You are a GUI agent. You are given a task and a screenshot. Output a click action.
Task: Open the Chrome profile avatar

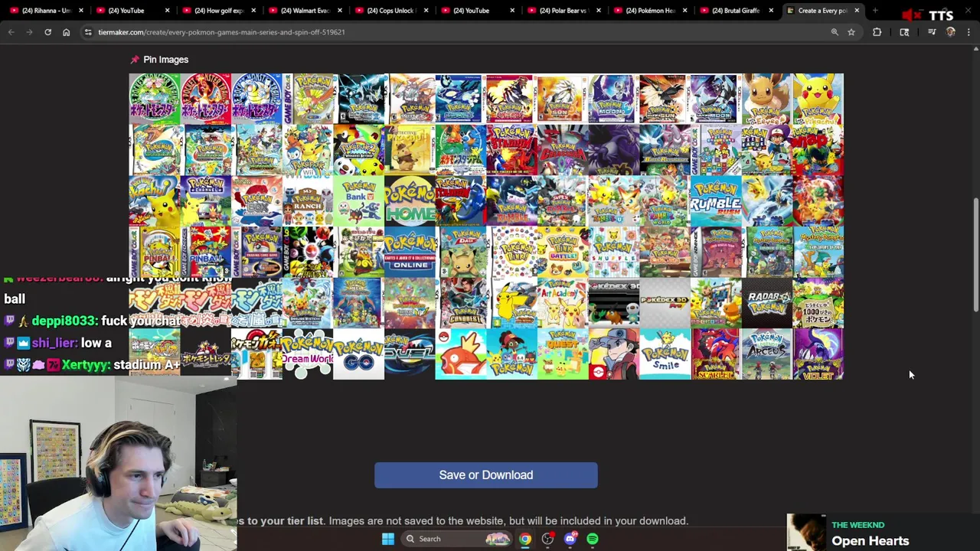[x=950, y=32]
